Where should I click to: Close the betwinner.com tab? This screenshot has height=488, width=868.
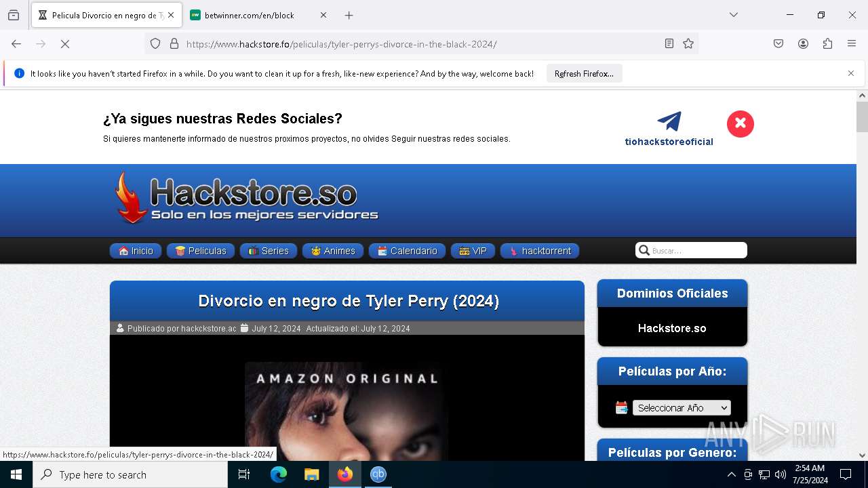pos(323,15)
